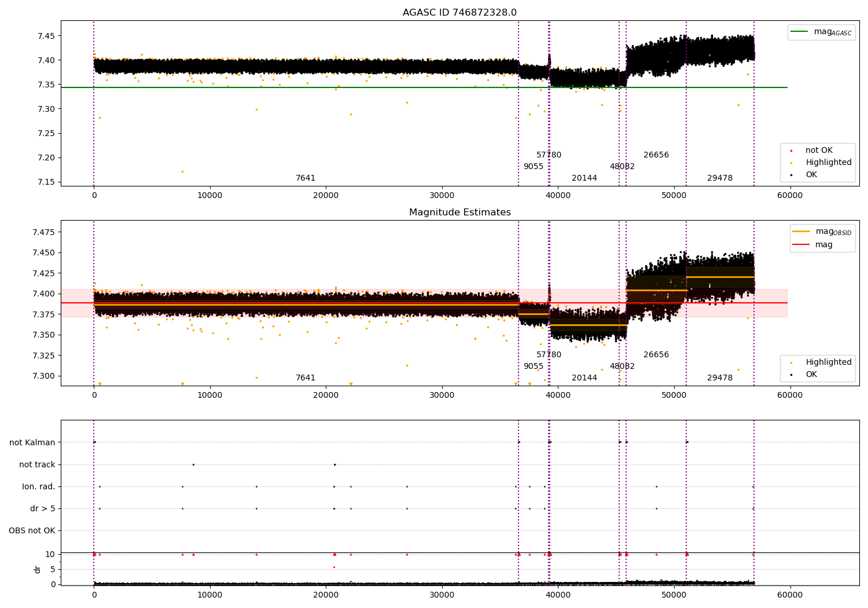Click x-axis tick 60000 under the AGASC plot
Image resolution: width=868 pixels, height=608 pixels.
coord(790,196)
